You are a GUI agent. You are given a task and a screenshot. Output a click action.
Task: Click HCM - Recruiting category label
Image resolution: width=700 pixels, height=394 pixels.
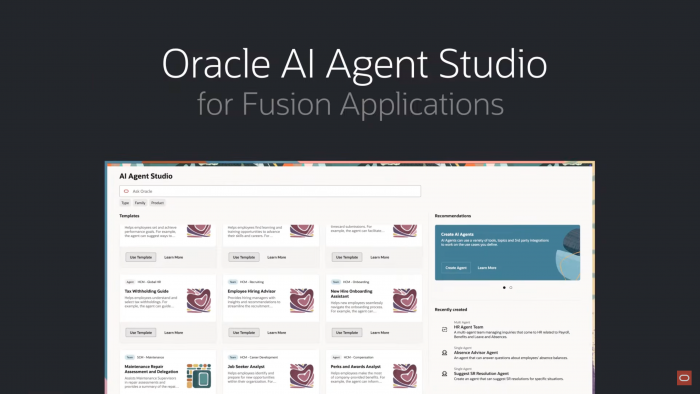tap(252, 282)
